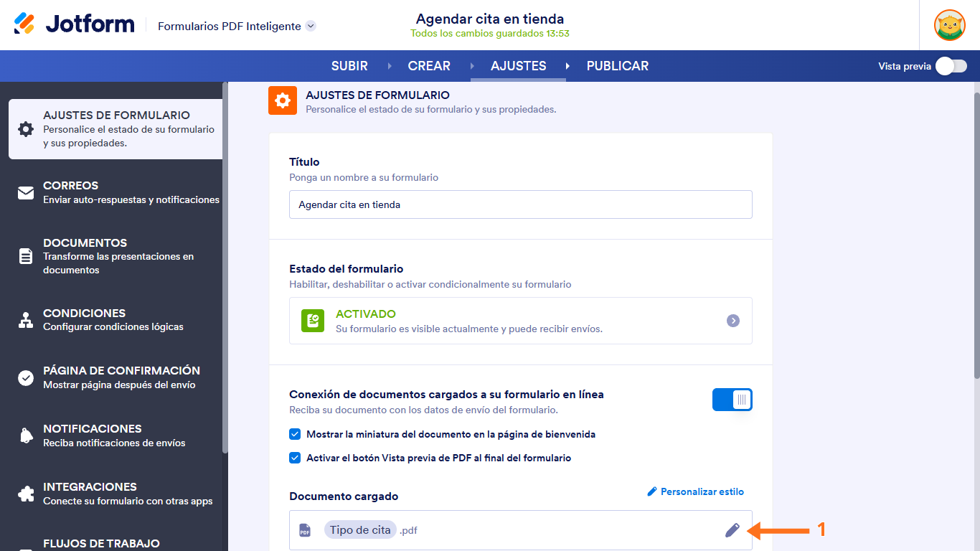Open Ajustes de formulario via gear icon
980x551 pixels.
(x=26, y=129)
